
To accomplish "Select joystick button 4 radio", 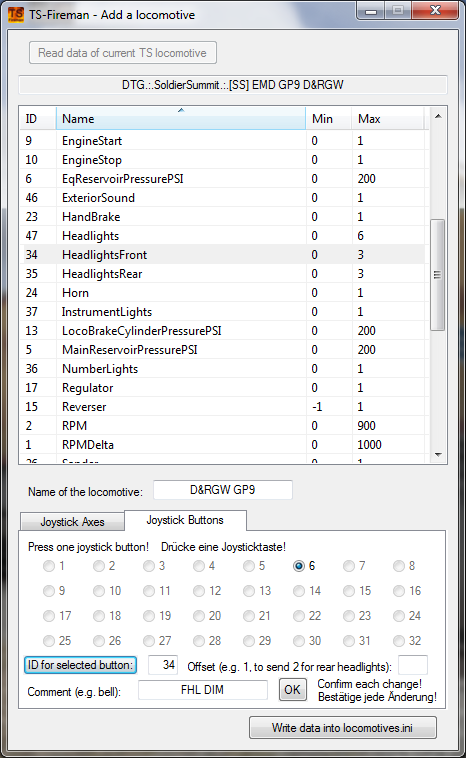I will click(x=199, y=566).
